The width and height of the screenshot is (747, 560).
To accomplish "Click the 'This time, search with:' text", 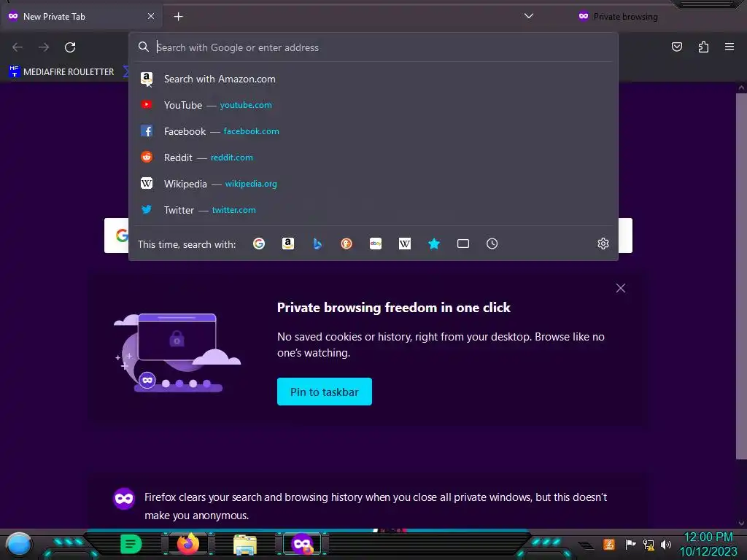I will click(x=187, y=244).
